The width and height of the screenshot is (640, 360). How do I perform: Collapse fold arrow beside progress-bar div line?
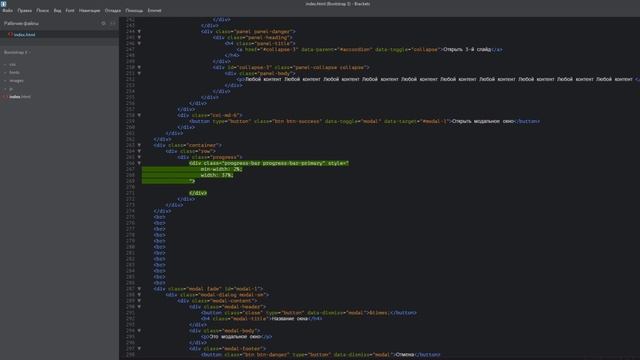tap(139, 163)
